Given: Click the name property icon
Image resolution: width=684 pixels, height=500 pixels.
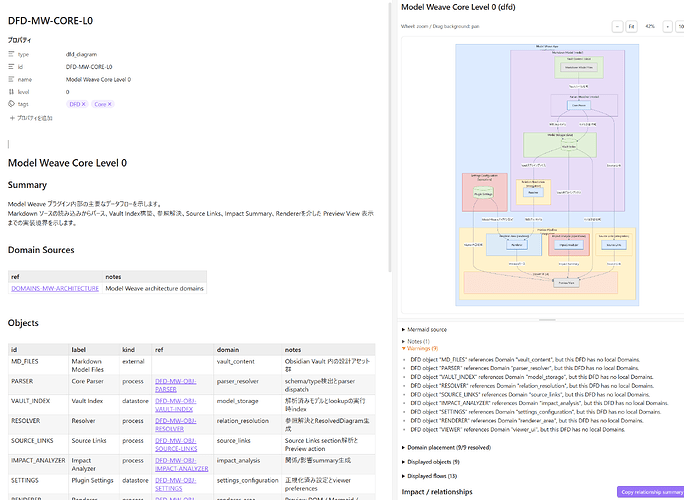Looking at the screenshot, I should (11, 79).
